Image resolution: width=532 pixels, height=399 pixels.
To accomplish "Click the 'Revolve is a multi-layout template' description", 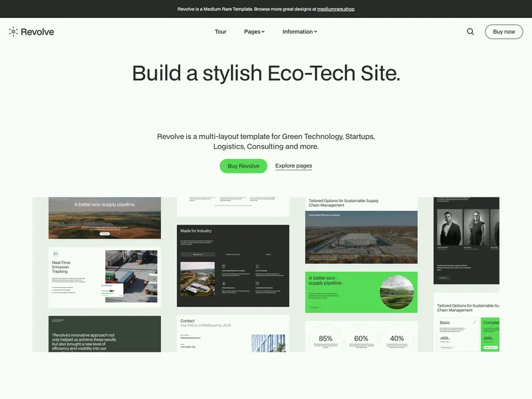I will [266, 142].
